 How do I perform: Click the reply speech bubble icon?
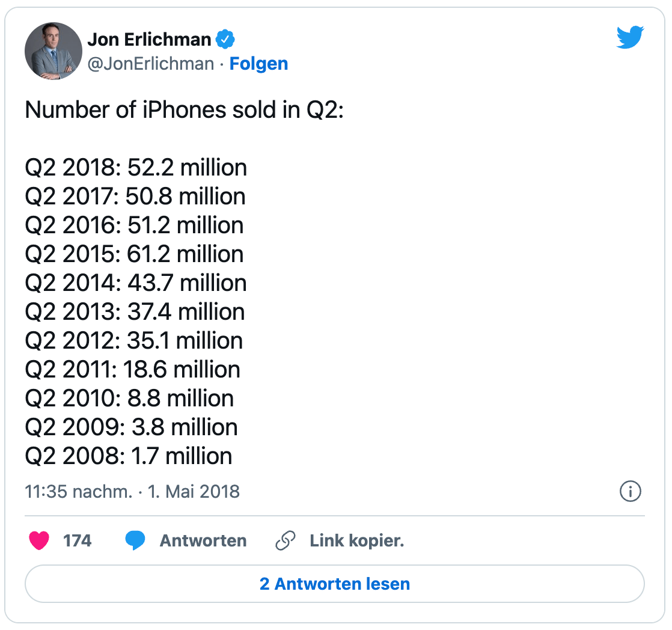click(135, 540)
